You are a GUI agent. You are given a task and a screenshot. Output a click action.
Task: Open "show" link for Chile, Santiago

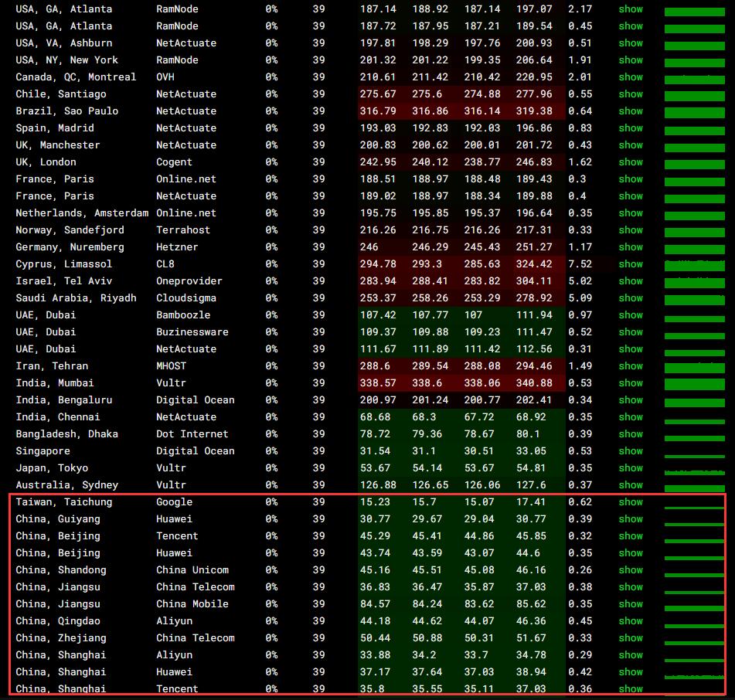(631, 93)
